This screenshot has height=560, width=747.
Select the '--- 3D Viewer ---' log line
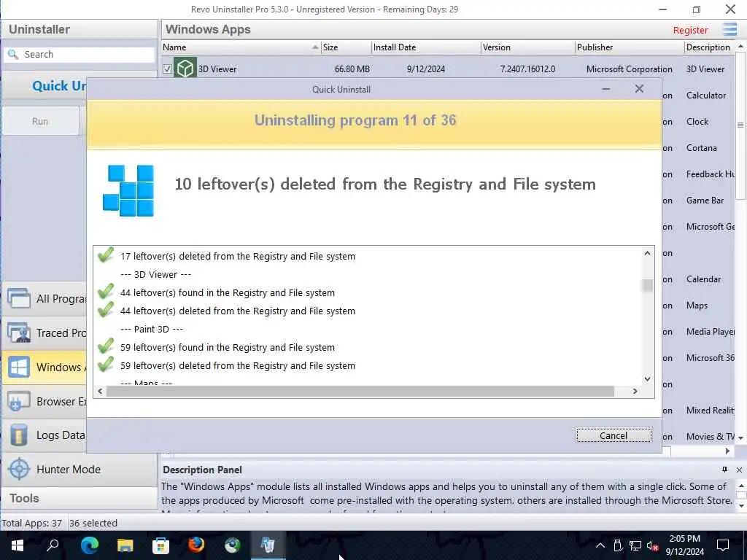156,275
